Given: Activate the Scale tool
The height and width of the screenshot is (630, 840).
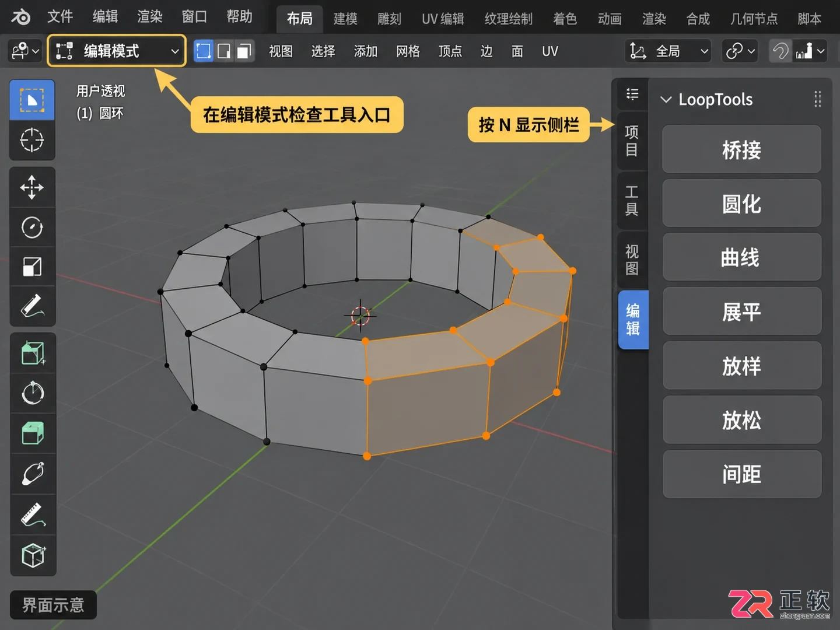Looking at the screenshot, I should [x=32, y=267].
